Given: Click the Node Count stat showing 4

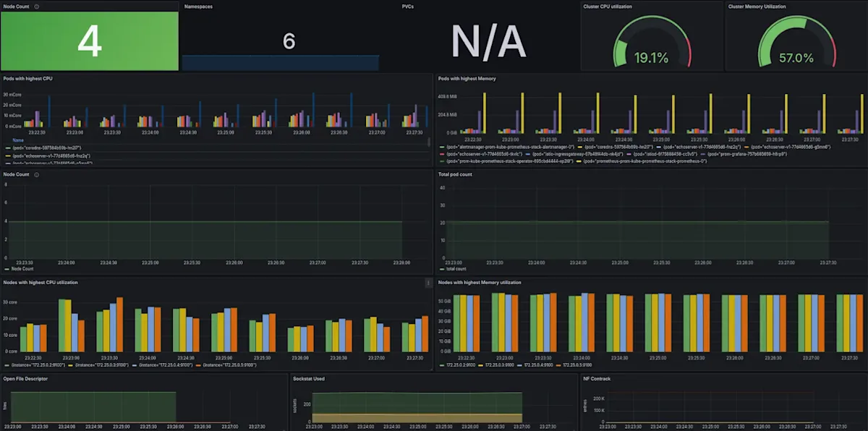Looking at the screenshot, I should pyautogui.click(x=89, y=43).
